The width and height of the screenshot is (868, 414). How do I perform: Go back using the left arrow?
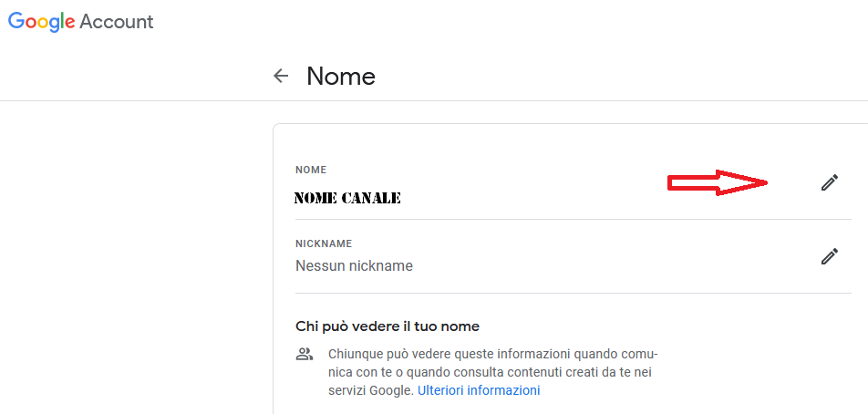[281, 76]
